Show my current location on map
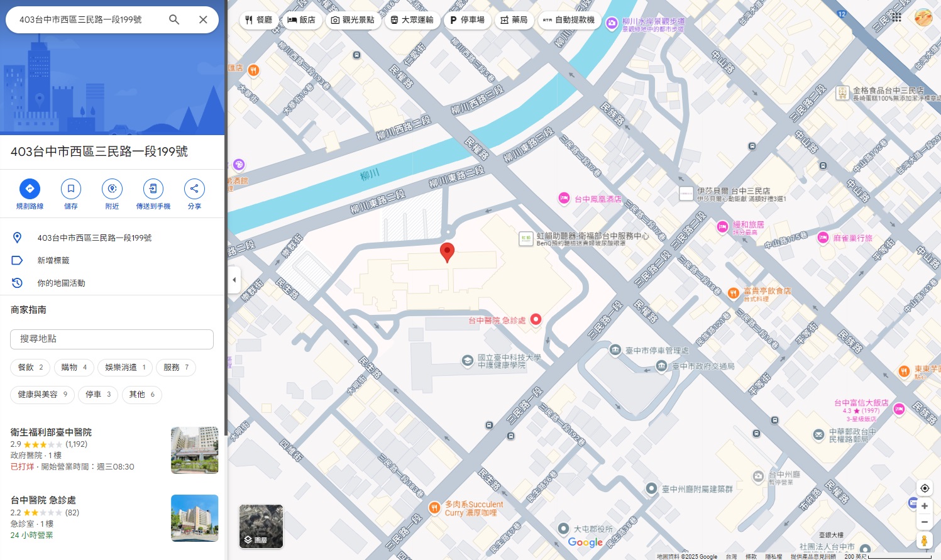Viewport: 941px width, 560px height. 924,488
